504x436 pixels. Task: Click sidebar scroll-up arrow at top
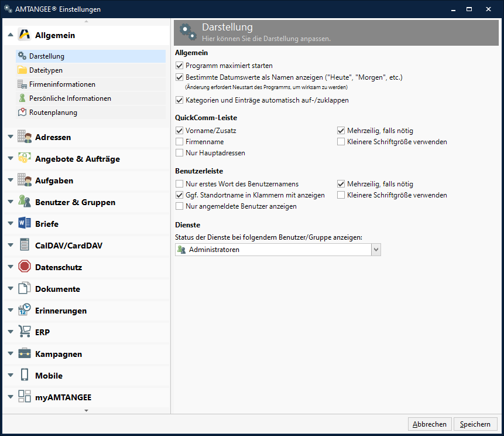tap(86, 21)
